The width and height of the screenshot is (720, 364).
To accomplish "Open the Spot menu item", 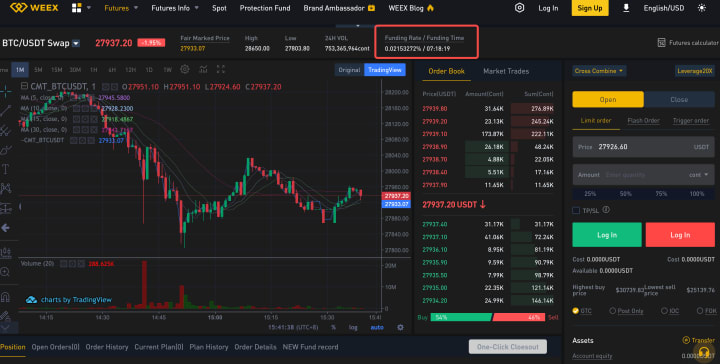I will pyautogui.click(x=219, y=8).
